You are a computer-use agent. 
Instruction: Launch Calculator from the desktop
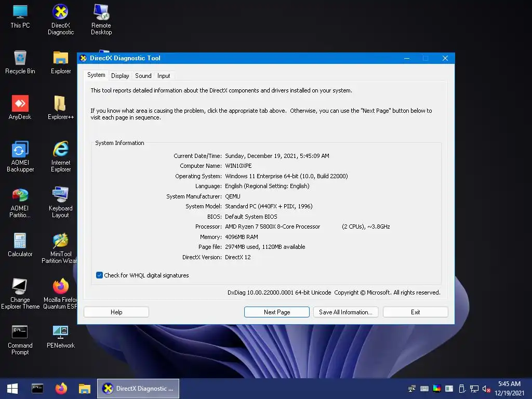20,245
